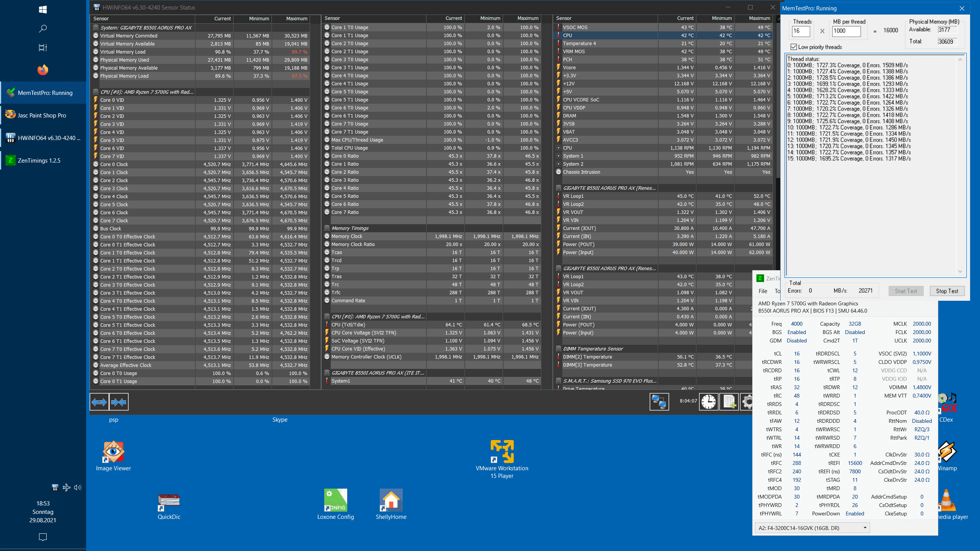980x551 pixels.
Task: Toggle the Low priority threads checkbox
Action: click(x=794, y=47)
